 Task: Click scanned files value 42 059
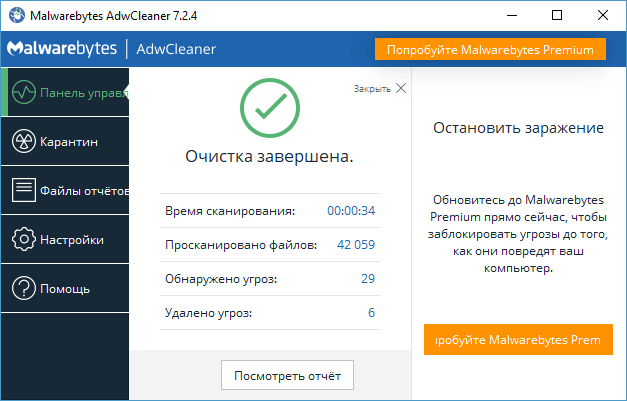coord(356,245)
